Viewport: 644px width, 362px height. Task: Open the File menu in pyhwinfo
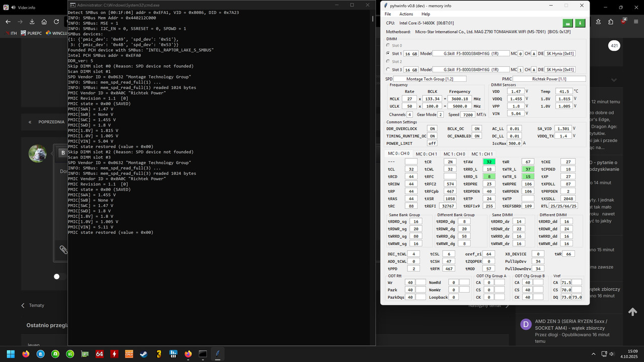[x=388, y=14]
